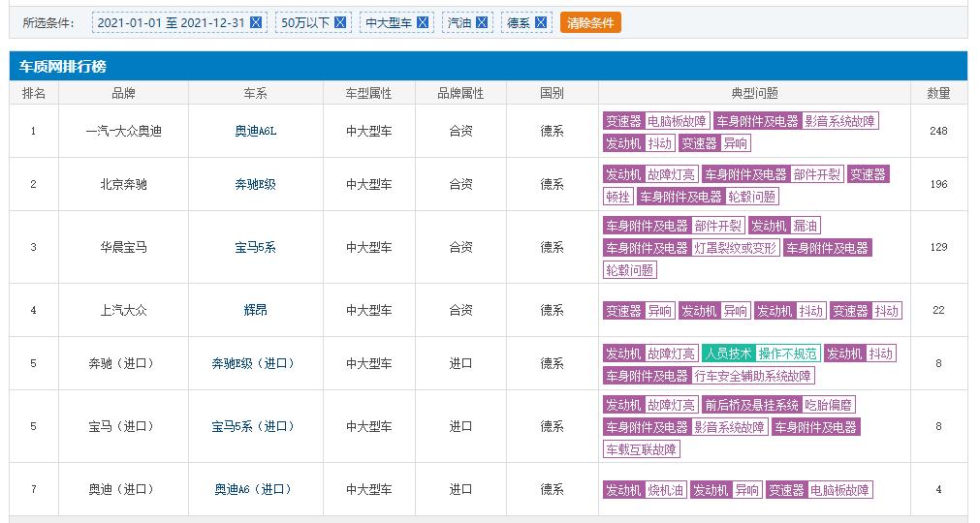Click 影音系统故障 tag in 宝马（进口） row
This screenshot has width=980, height=523.
[729, 427]
